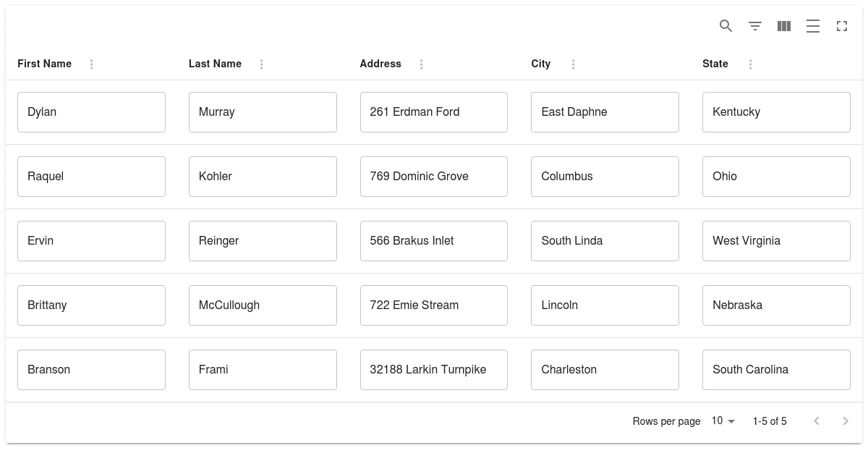Go to the previous page of results
Image resolution: width=868 pixels, height=456 pixels.
pyautogui.click(x=817, y=421)
